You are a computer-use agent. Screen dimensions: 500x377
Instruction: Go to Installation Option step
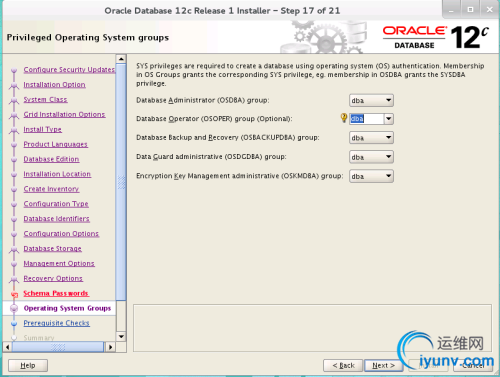(x=54, y=85)
